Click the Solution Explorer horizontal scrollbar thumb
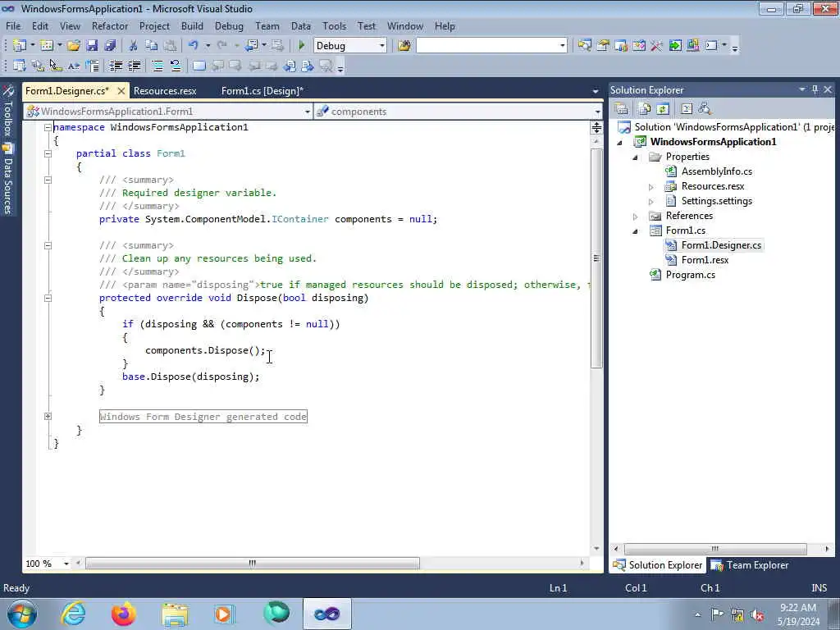This screenshot has height=630, width=840. (715, 549)
